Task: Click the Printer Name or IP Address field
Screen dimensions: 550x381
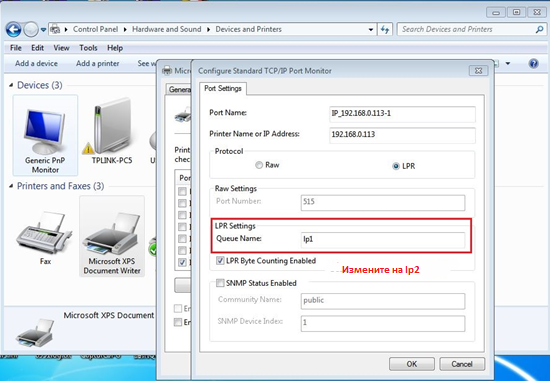Action: pos(402,135)
